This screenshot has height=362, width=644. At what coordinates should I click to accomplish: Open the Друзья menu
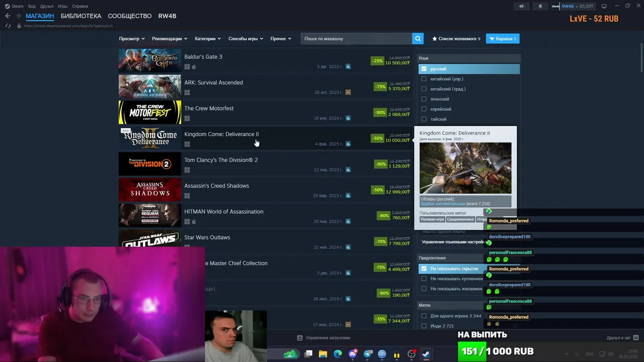(47, 6)
